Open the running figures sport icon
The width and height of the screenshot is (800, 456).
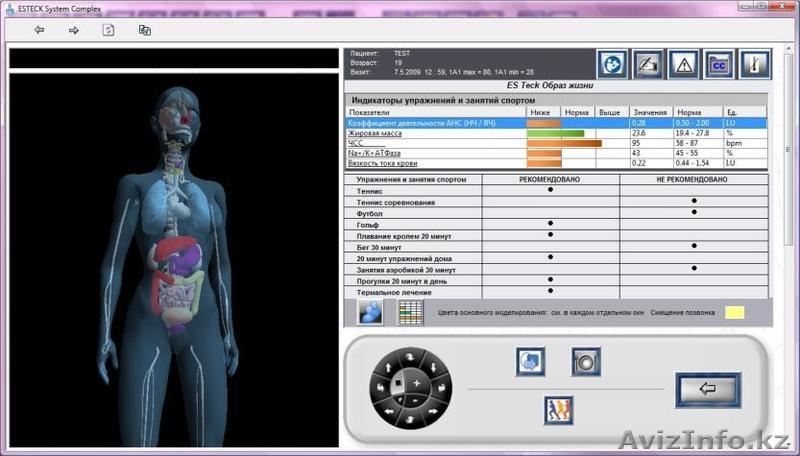pyautogui.click(x=558, y=410)
